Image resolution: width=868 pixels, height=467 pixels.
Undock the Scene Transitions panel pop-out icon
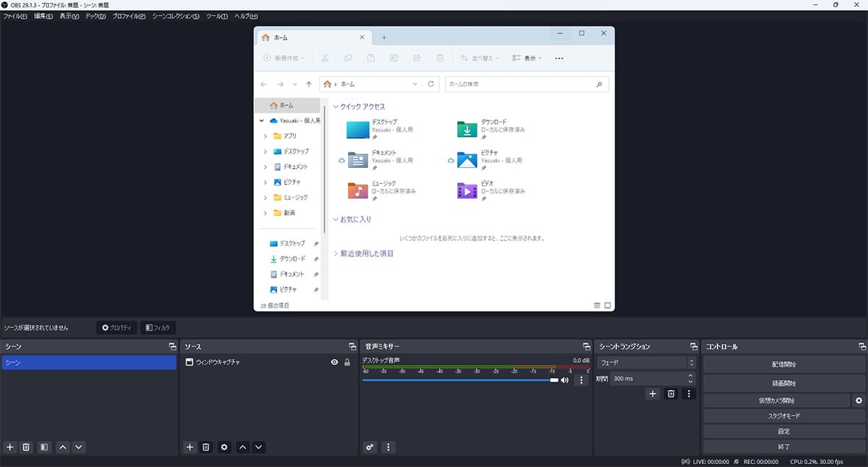coord(694,347)
